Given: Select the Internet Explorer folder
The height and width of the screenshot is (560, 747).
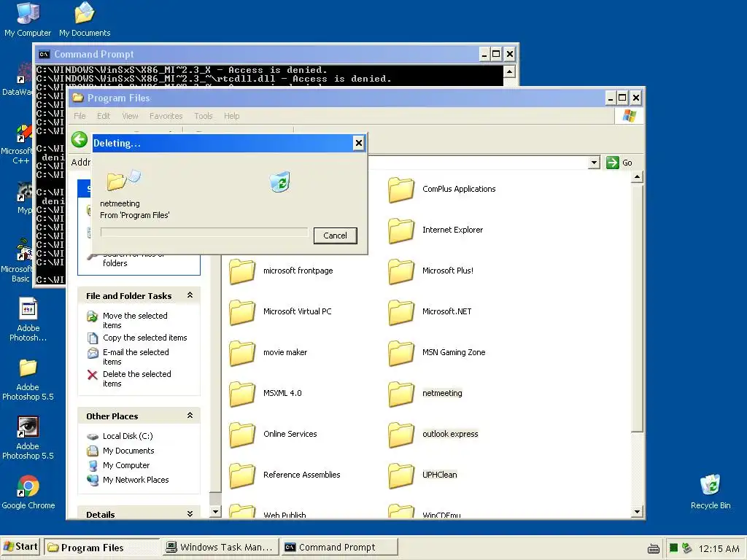Looking at the screenshot, I should 436,230.
